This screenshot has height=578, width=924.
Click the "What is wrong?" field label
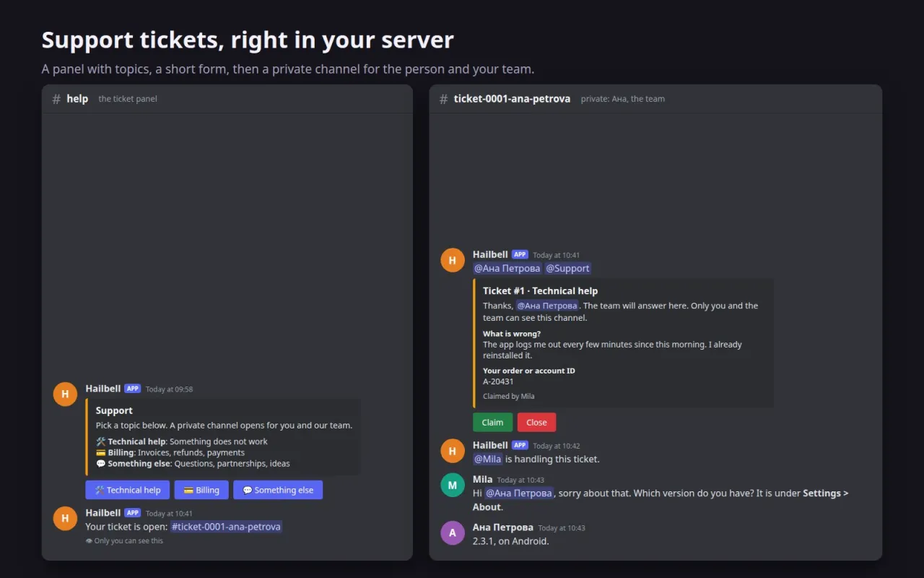[x=512, y=334]
